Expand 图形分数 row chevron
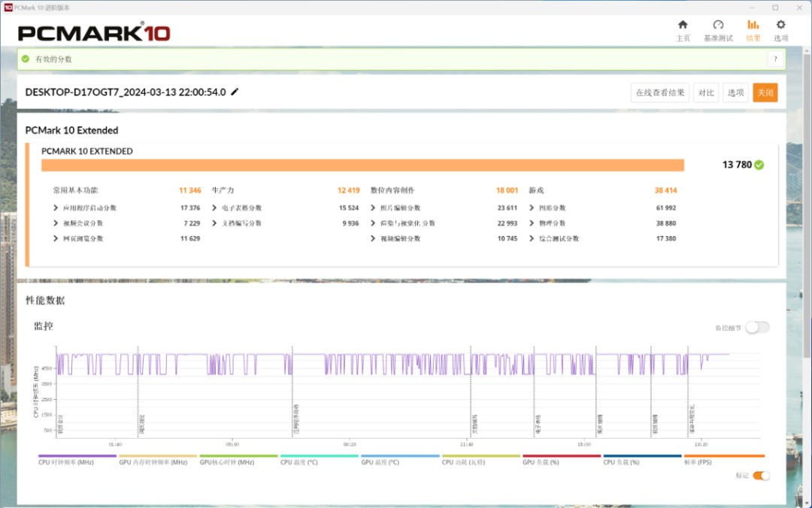The height and width of the screenshot is (508, 812). point(532,207)
